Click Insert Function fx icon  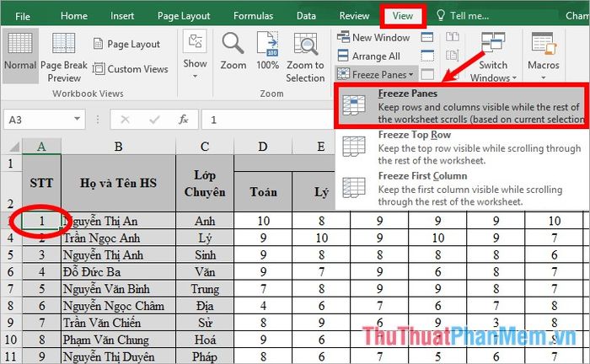point(183,120)
